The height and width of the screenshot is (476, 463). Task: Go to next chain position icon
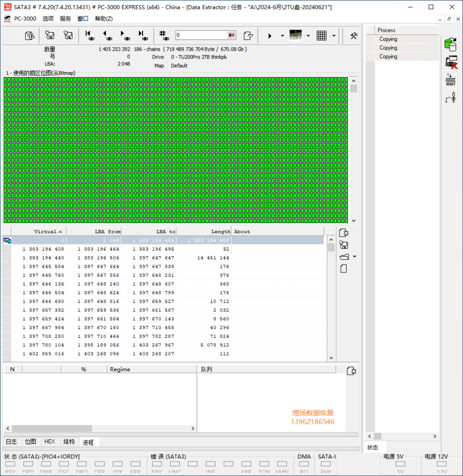tap(125, 35)
